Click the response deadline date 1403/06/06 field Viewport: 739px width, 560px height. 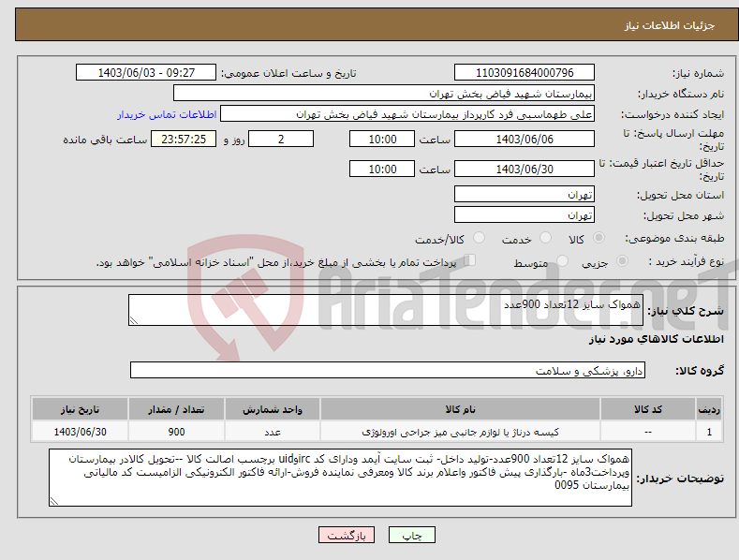[x=525, y=139]
